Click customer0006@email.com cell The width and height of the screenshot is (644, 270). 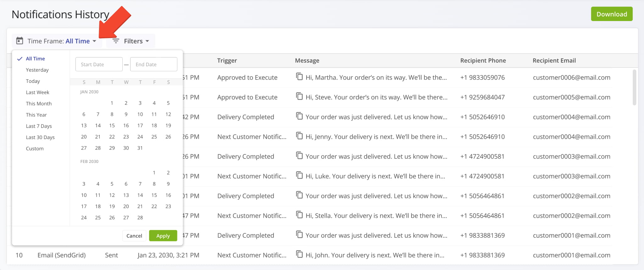(x=571, y=78)
